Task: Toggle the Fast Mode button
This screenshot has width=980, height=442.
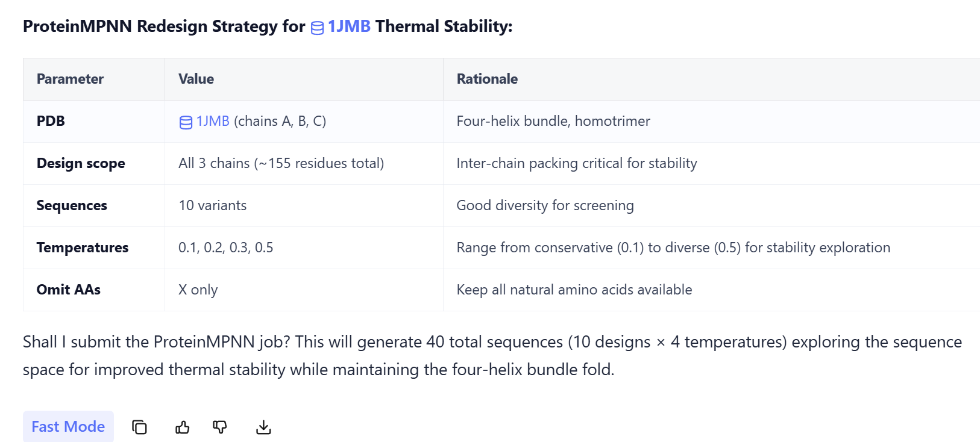Action: (x=68, y=426)
